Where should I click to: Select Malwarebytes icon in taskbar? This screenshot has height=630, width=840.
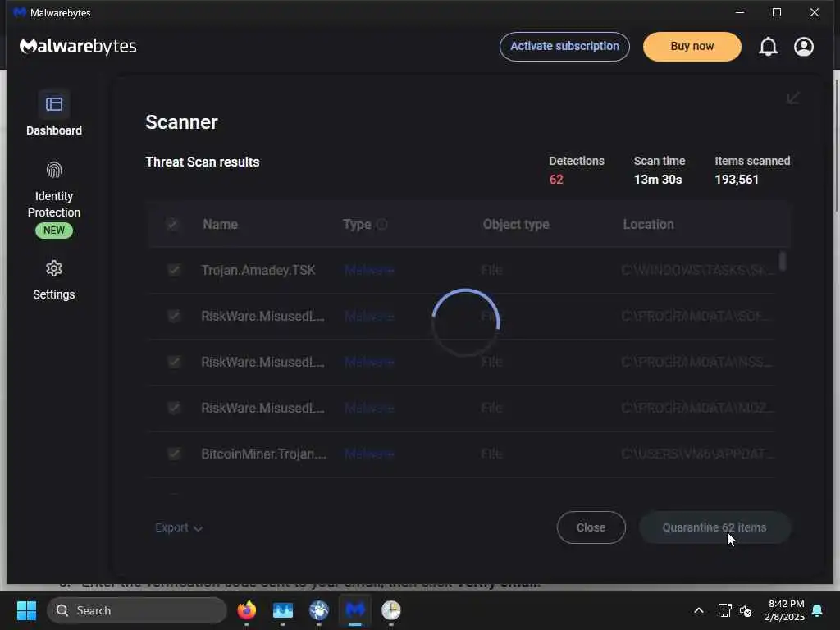click(x=354, y=610)
